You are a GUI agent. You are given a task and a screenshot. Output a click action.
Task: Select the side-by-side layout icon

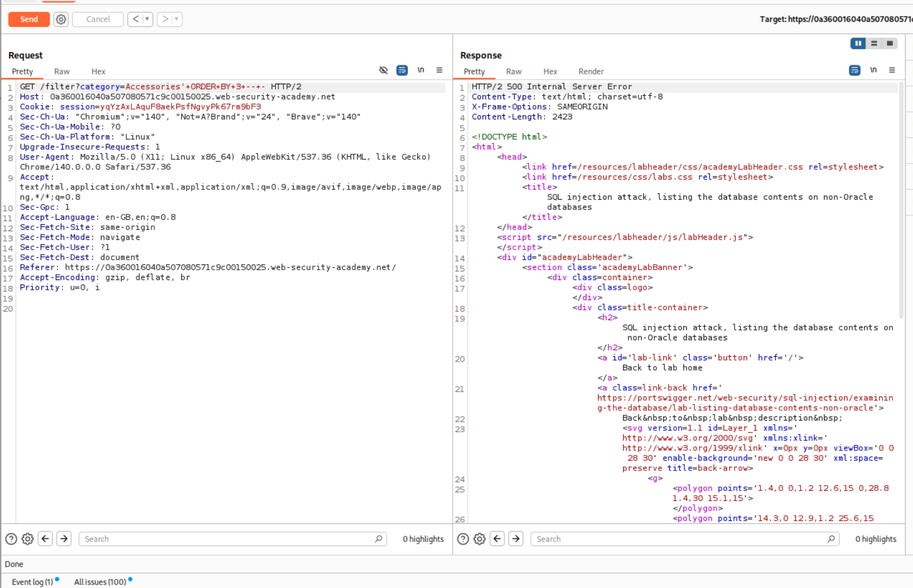tap(858, 44)
